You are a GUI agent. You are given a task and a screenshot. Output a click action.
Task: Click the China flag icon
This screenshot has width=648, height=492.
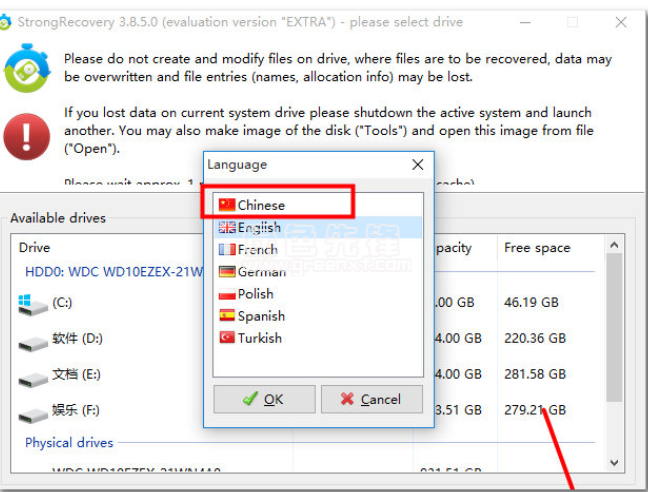point(227,204)
